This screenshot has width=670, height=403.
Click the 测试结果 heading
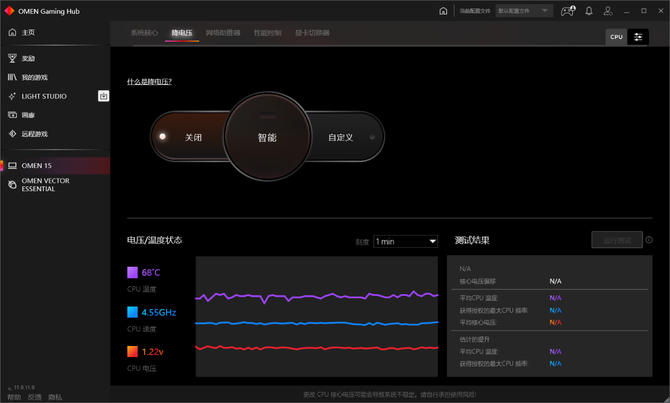[472, 240]
